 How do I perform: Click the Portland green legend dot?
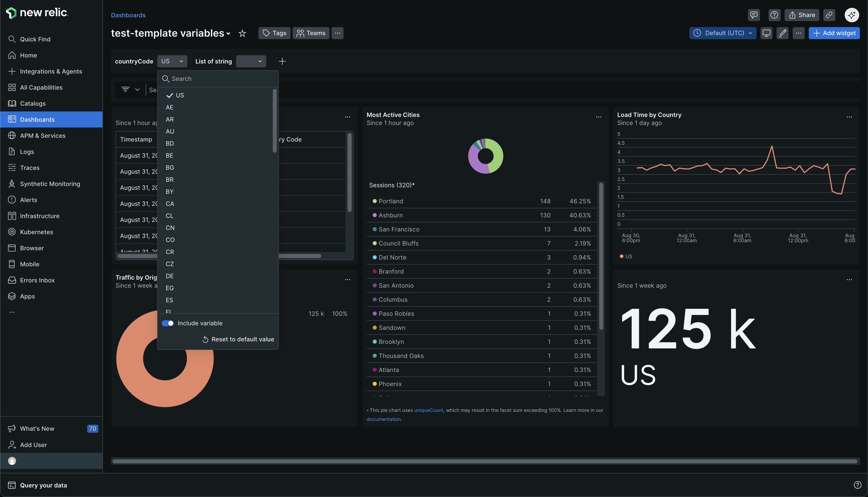coord(374,201)
